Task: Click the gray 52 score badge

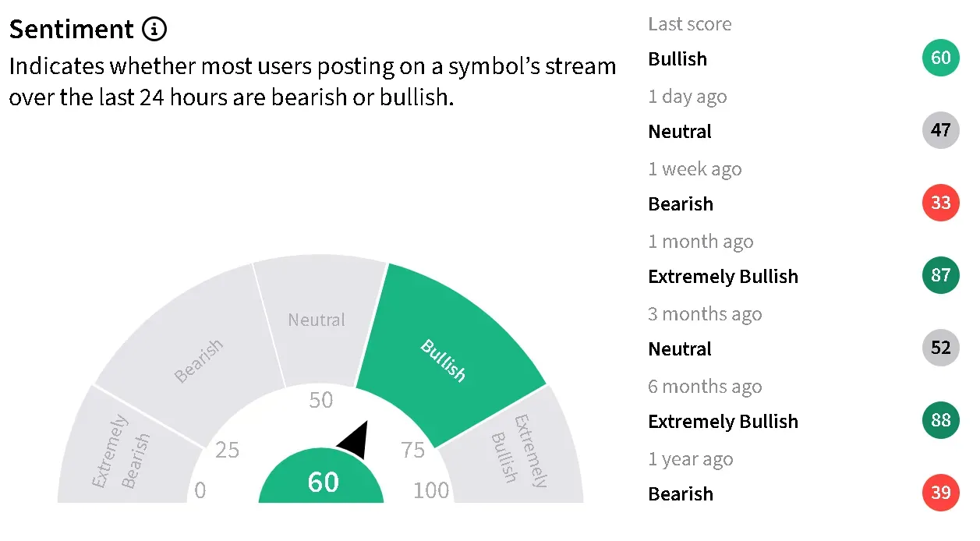Action: click(x=940, y=348)
